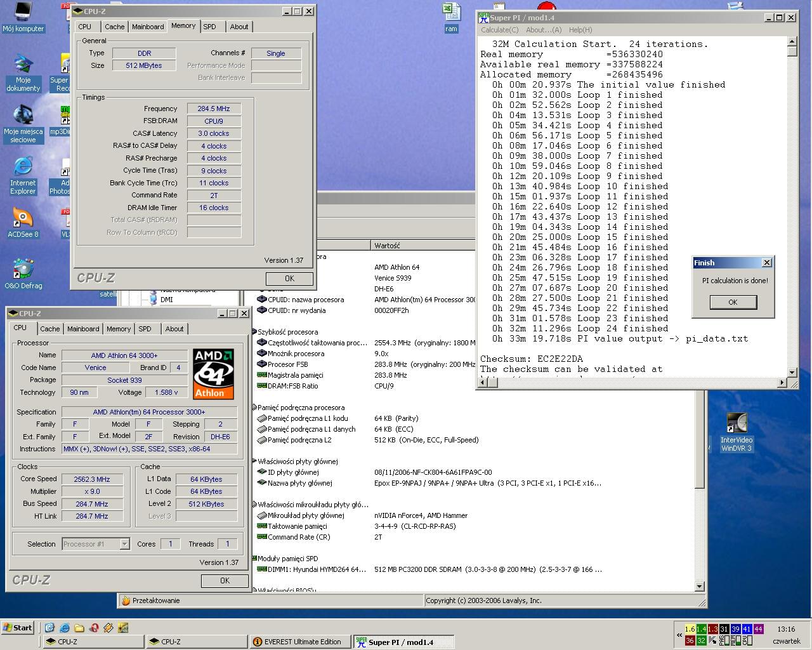Open the About...(A) menu in Super PI
Viewport: 812px width, 650px height.
coord(544,30)
